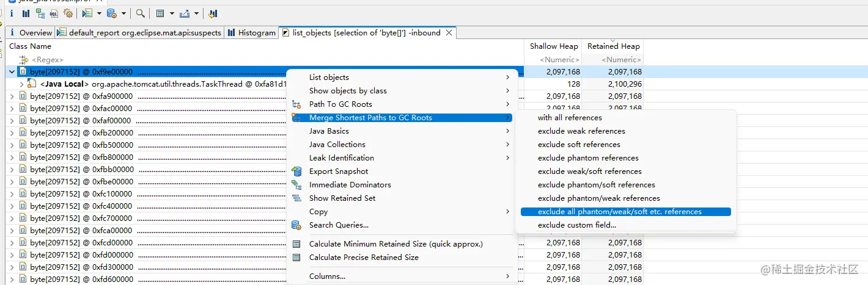Select "exclude weak references" submenu option

point(581,131)
